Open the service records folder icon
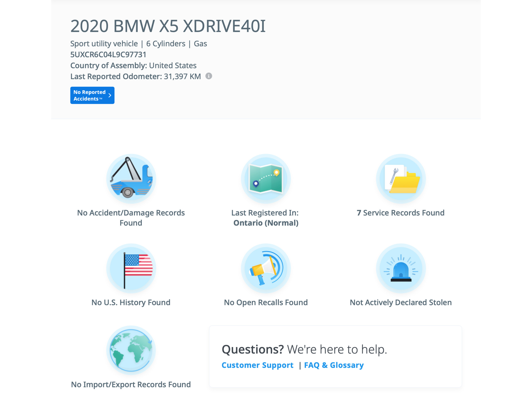The width and height of the screenshot is (532, 399). pyautogui.click(x=401, y=179)
